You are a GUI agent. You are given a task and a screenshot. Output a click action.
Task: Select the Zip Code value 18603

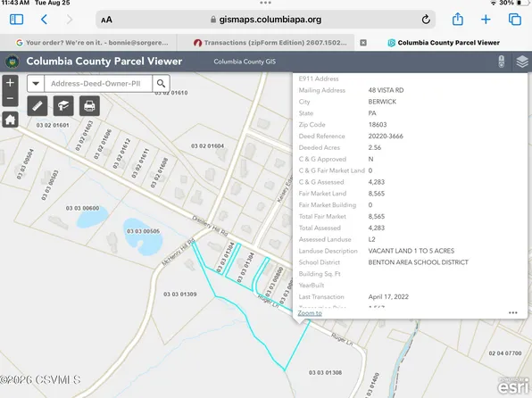[378, 125]
